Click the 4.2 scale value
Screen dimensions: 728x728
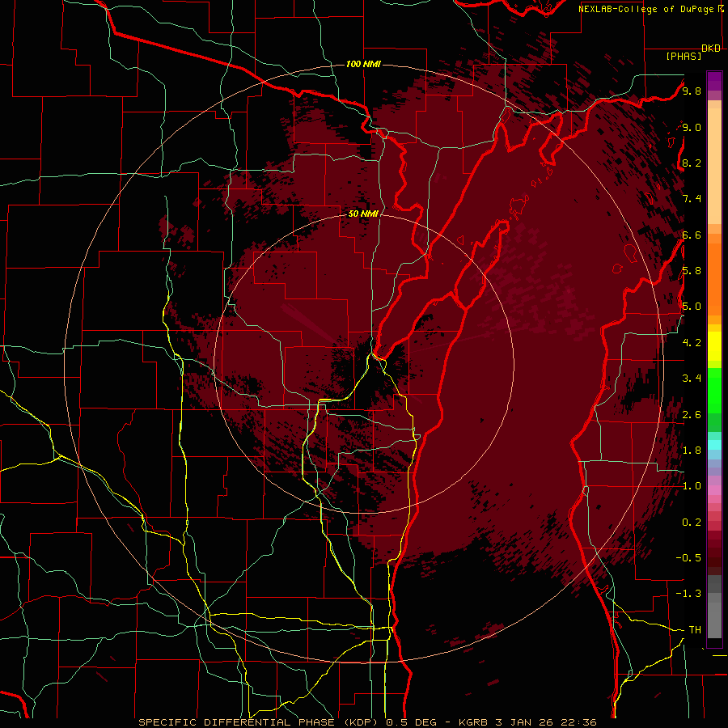point(692,343)
